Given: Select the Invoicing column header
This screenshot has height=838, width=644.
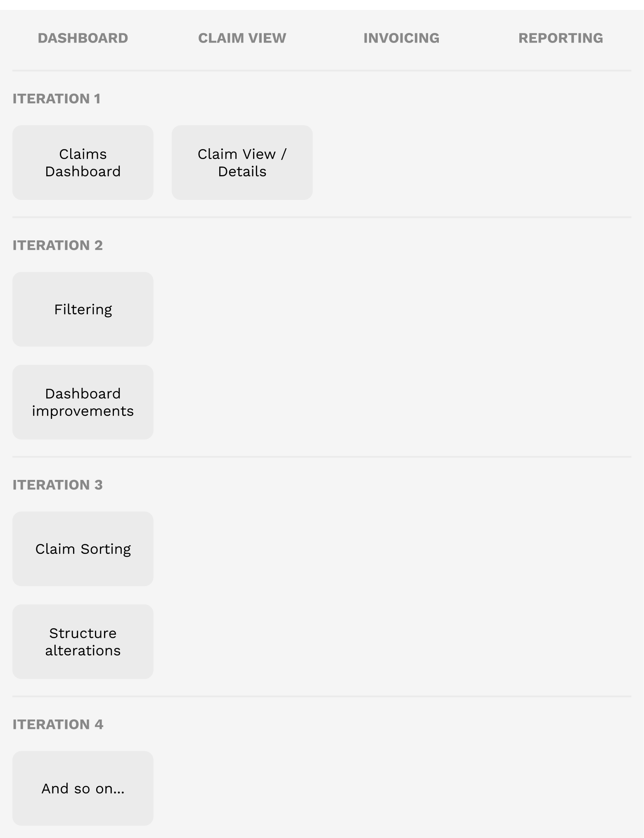Looking at the screenshot, I should click(x=401, y=38).
